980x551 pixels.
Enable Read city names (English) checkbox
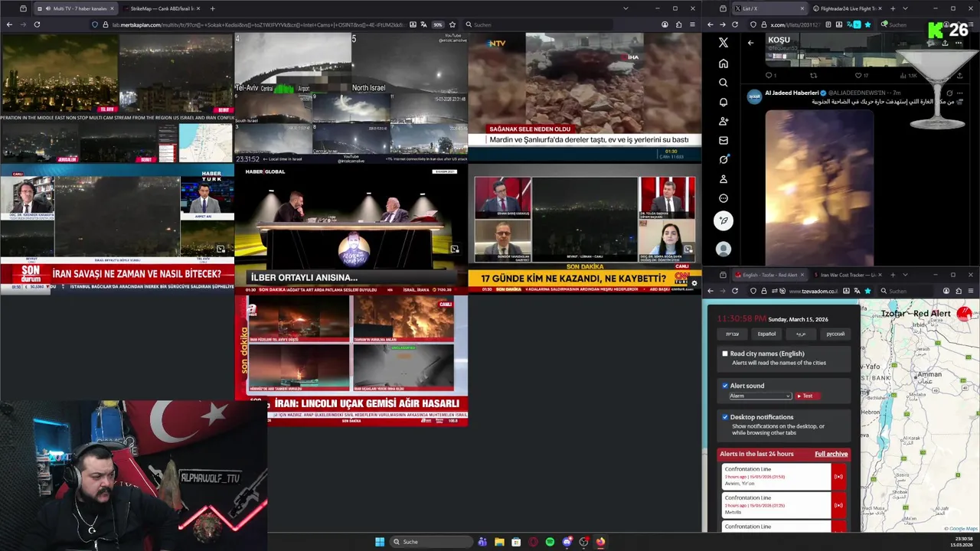[x=725, y=354]
